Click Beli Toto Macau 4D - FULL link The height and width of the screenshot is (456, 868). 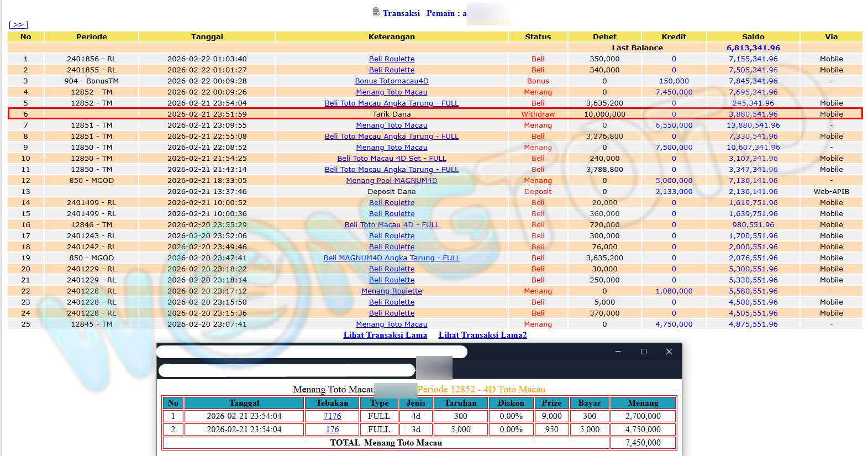(x=391, y=225)
